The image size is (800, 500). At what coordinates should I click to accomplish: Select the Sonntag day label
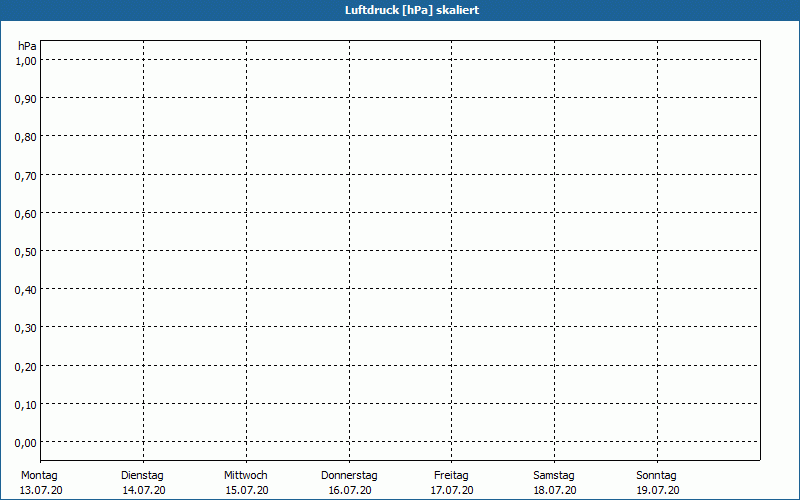point(657,475)
